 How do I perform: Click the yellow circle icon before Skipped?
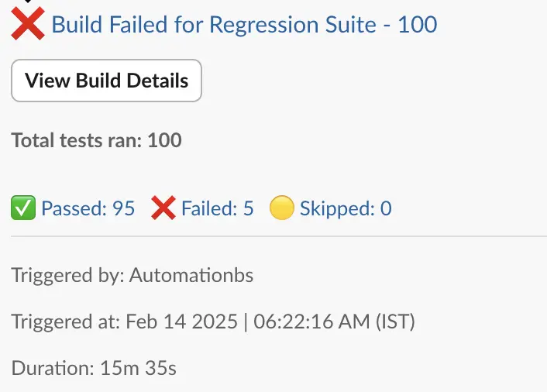[281, 208]
